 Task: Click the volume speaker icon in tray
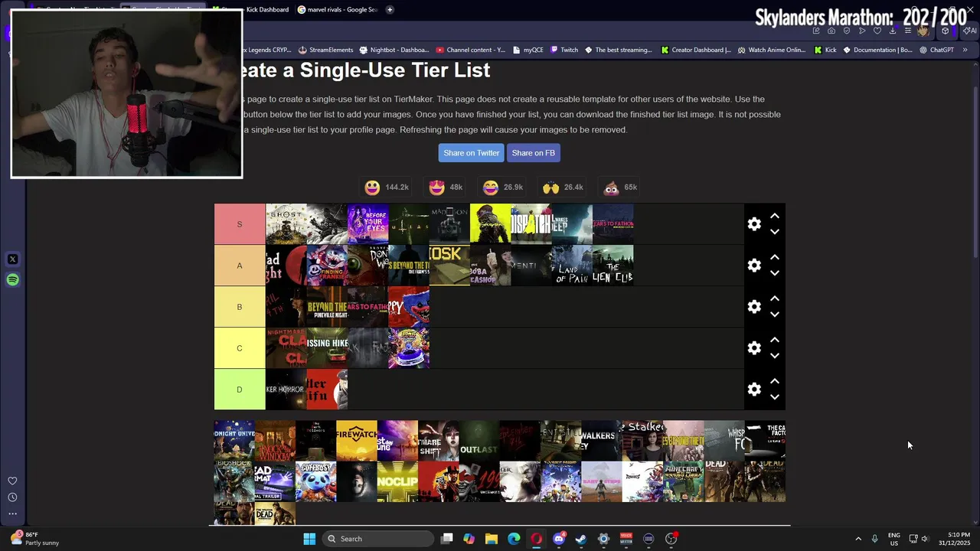click(x=925, y=539)
